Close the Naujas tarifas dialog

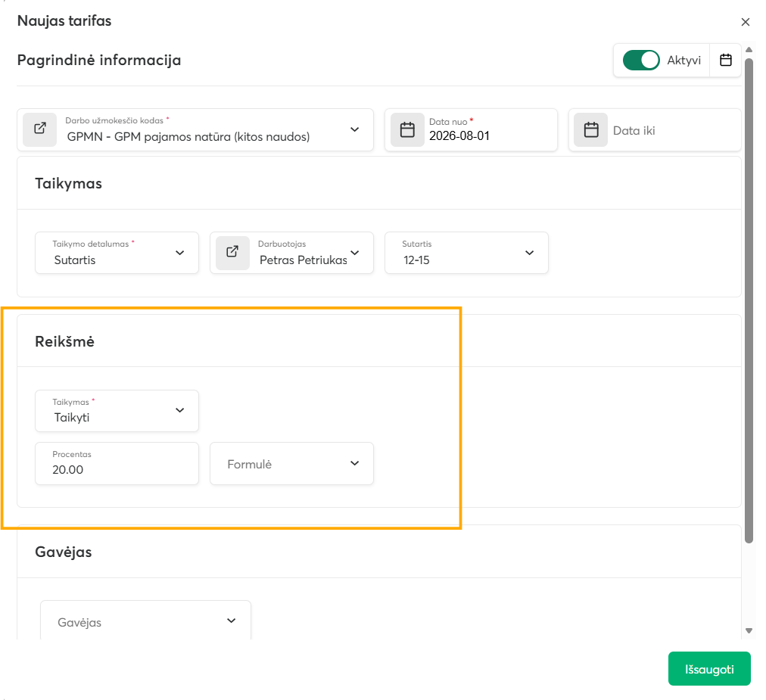coord(745,22)
